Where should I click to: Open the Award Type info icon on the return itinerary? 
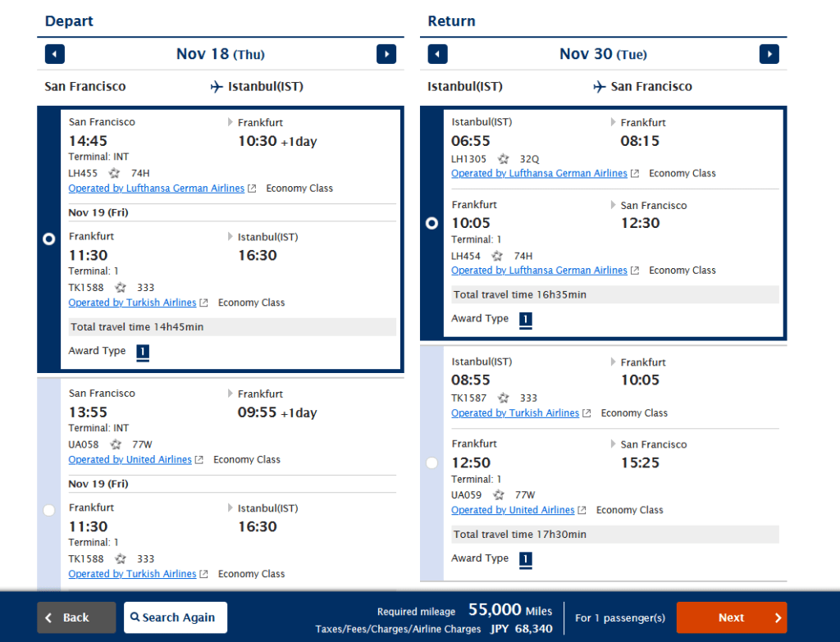(526, 320)
